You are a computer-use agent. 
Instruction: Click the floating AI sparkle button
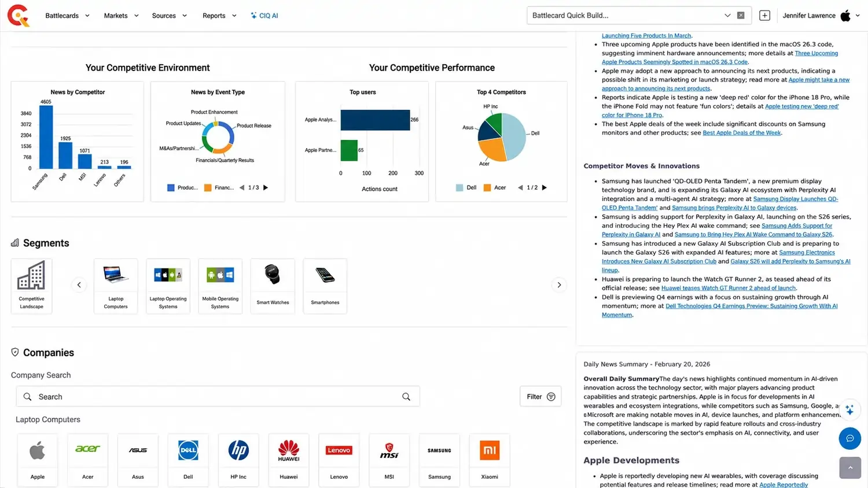coord(849,409)
